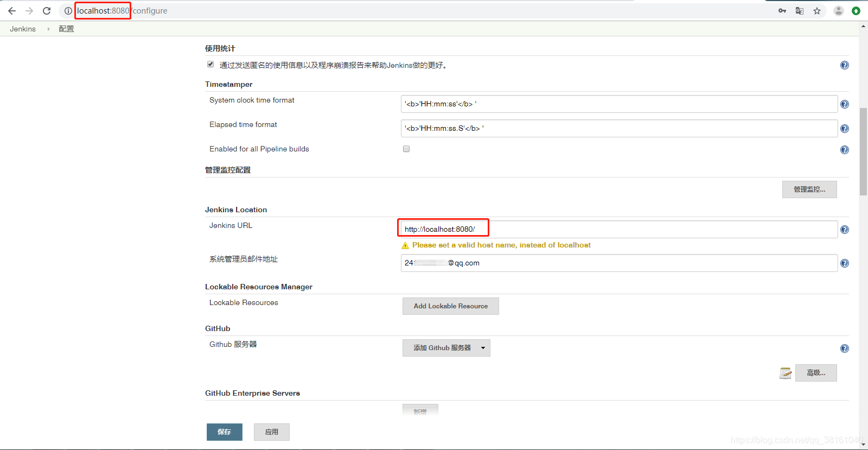
Task: Click the scrollbar up arrow
Action: point(863,25)
